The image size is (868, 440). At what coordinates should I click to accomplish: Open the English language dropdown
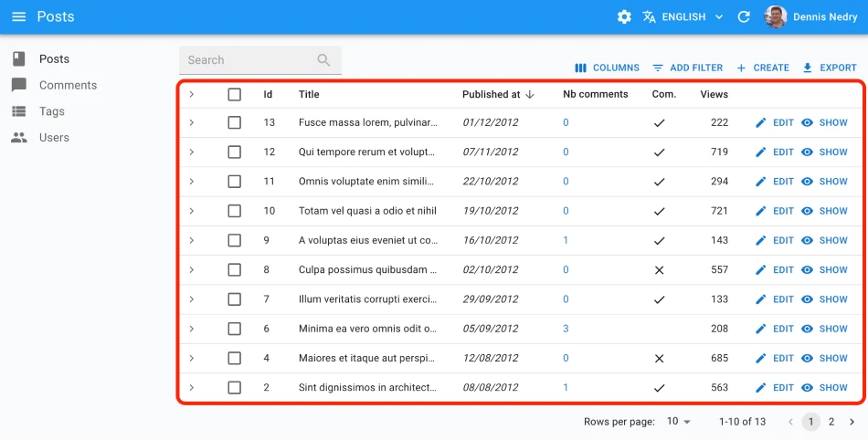coord(683,16)
